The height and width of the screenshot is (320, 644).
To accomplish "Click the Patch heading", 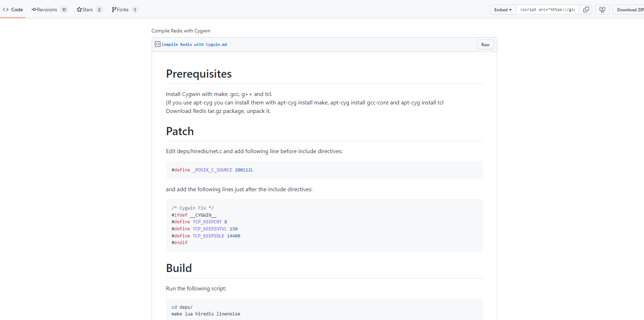I will click(180, 131).
